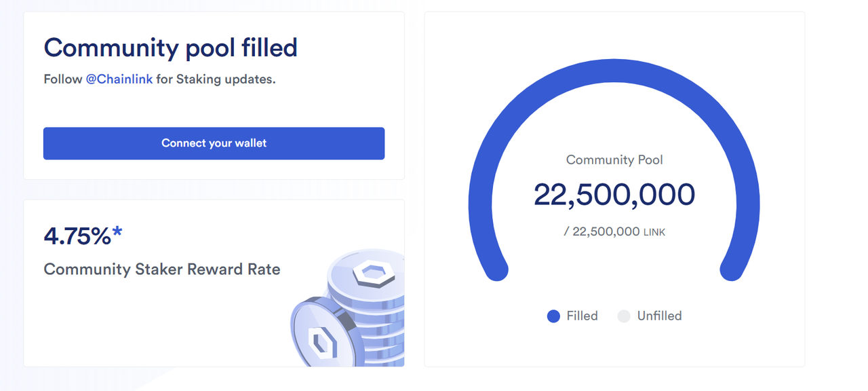Image resolution: width=868 pixels, height=391 pixels.
Task: Click the "Community pool filled" heading
Action: coord(170,48)
